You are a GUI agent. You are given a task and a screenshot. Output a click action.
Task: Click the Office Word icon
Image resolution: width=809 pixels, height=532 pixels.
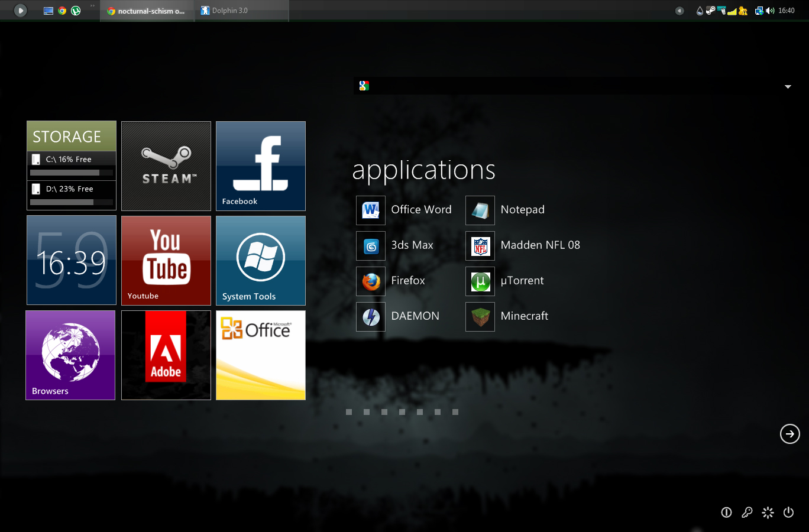(371, 210)
